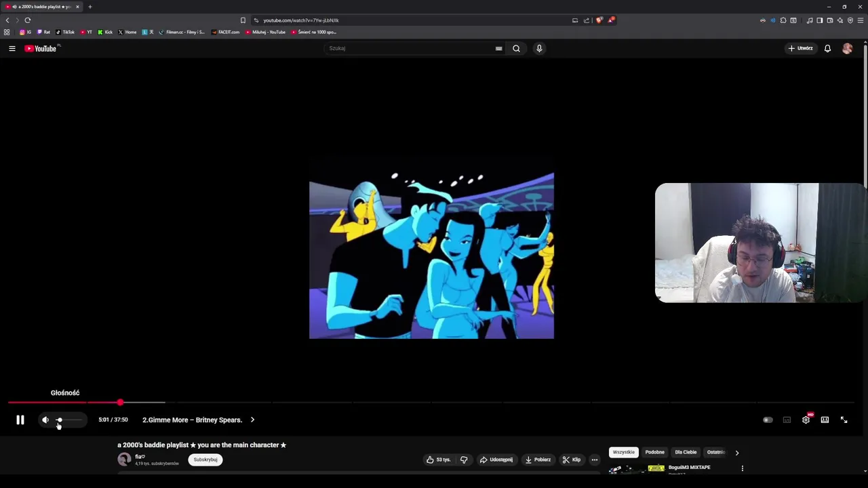Open browser main hamburger menu
The height and width of the screenshot is (488, 868).
tap(861, 20)
